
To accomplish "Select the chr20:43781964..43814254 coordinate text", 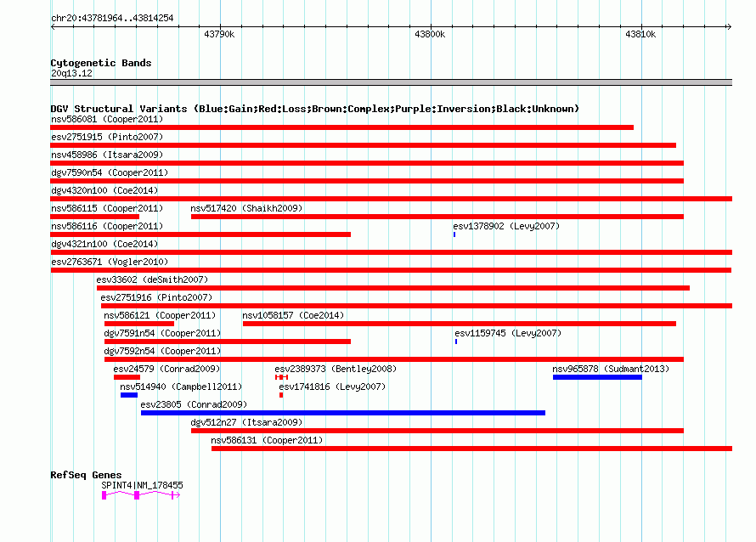I will tap(112, 18).
